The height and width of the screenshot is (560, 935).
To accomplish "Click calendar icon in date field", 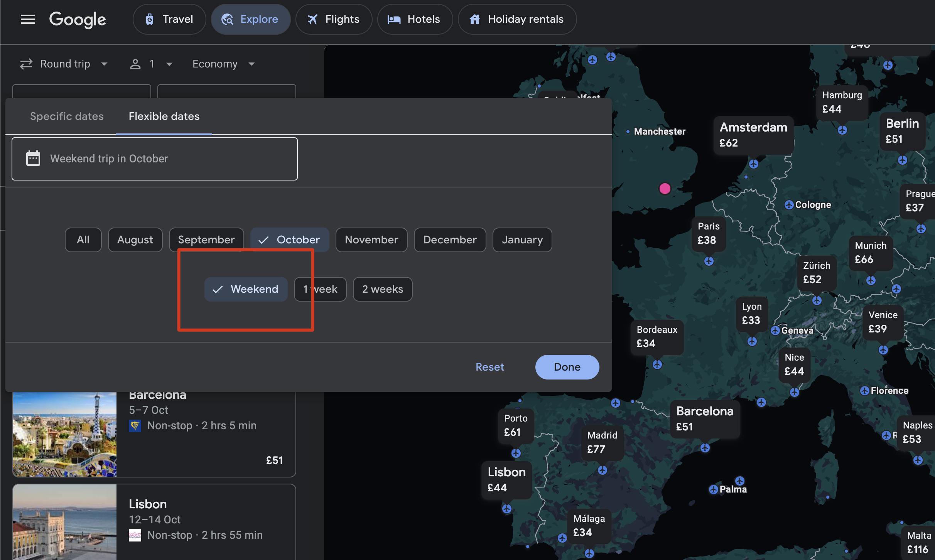I will 33,159.
